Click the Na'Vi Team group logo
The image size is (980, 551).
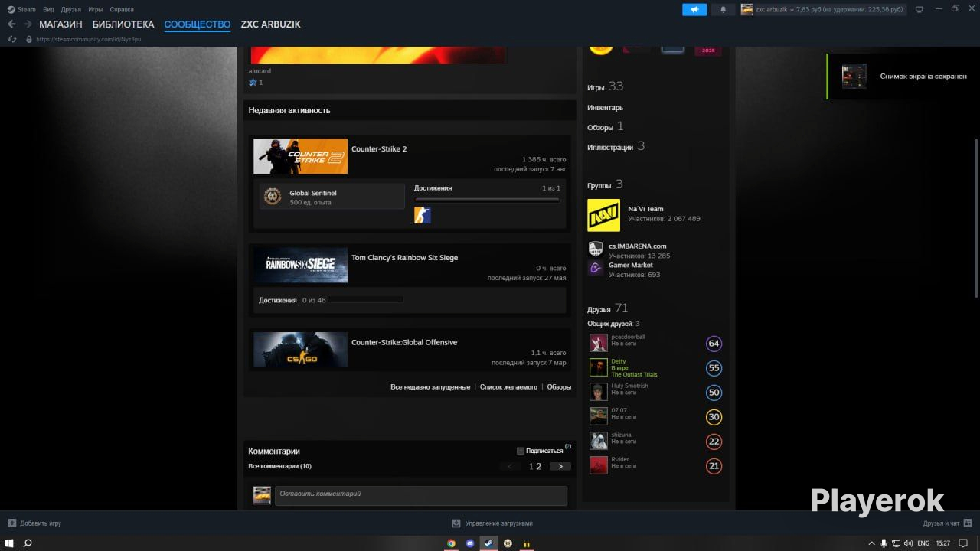(x=603, y=215)
